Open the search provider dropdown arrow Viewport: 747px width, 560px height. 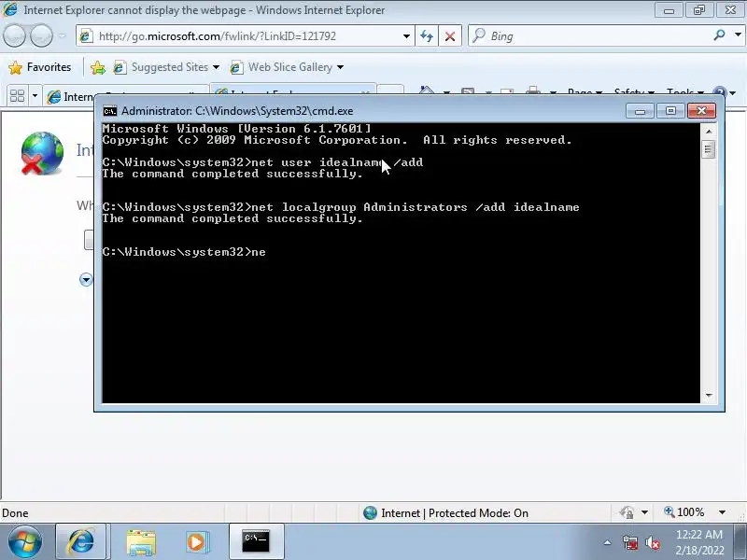tap(738, 35)
